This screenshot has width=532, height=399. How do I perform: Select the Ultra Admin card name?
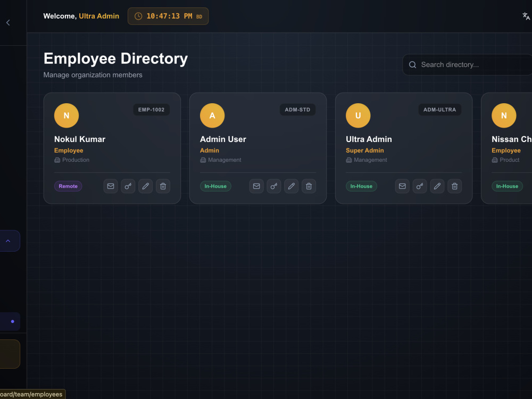tap(369, 139)
